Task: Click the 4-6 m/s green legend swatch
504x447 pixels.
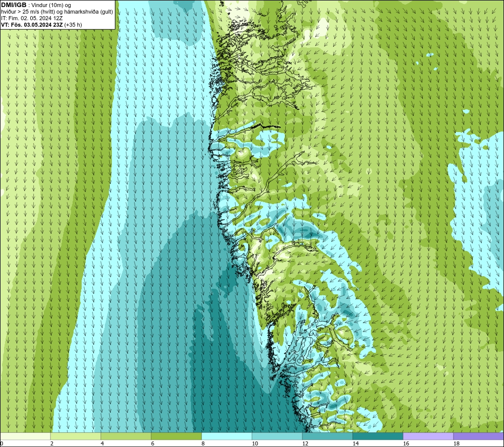Action: [x=126, y=436]
